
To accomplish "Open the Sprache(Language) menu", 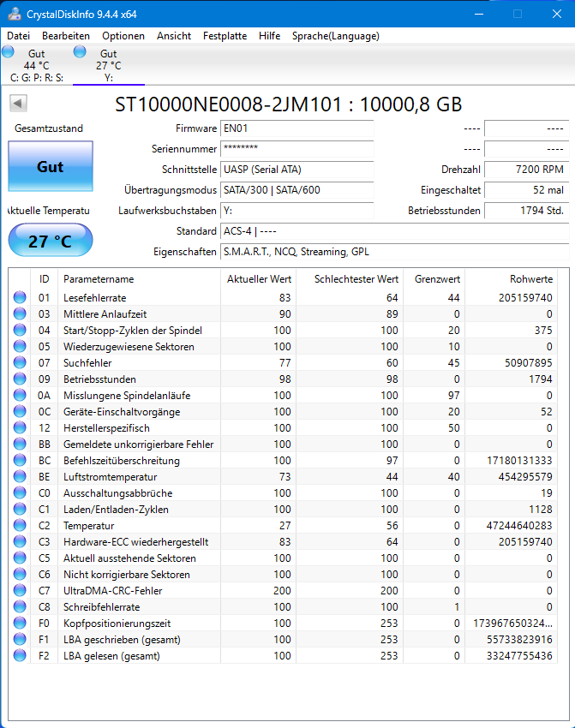I will pyautogui.click(x=335, y=36).
